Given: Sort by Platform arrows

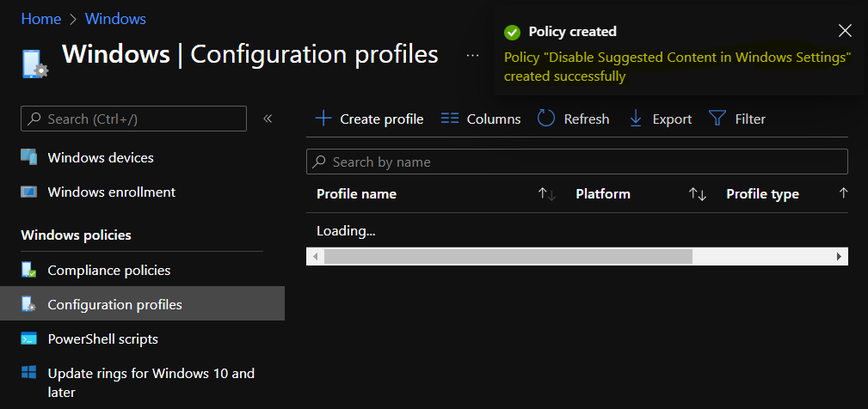Looking at the screenshot, I should click(x=698, y=194).
